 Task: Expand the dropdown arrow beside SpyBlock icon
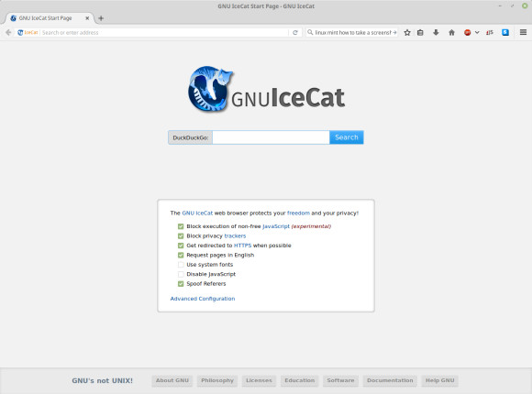point(477,33)
